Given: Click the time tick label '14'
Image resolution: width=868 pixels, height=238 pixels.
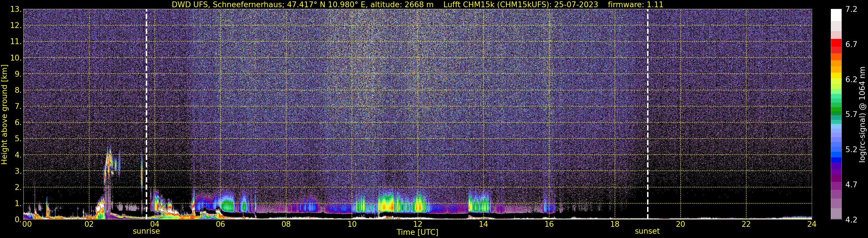Looking at the screenshot, I should point(483,224).
